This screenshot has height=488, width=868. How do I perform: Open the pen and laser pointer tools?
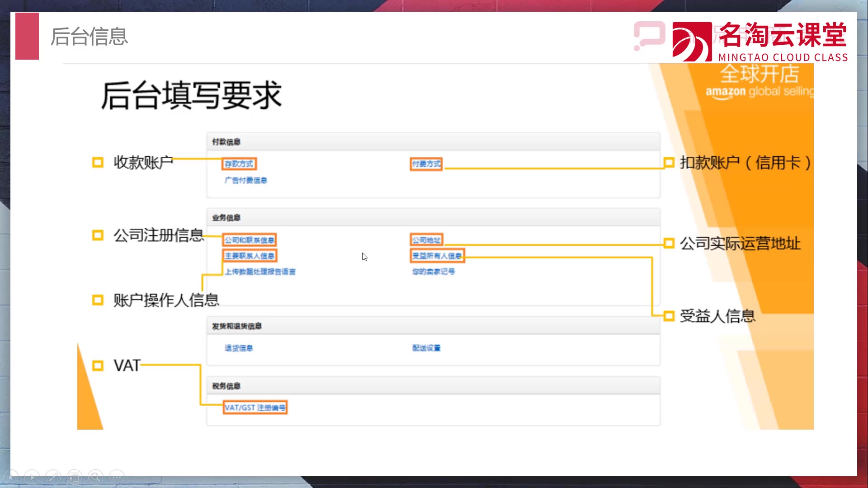pos(53,477)
